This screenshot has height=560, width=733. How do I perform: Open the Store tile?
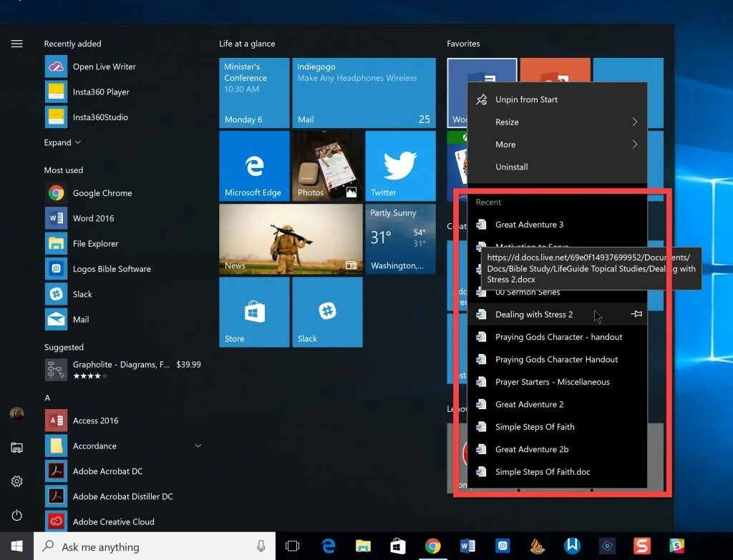pos(254,312)
